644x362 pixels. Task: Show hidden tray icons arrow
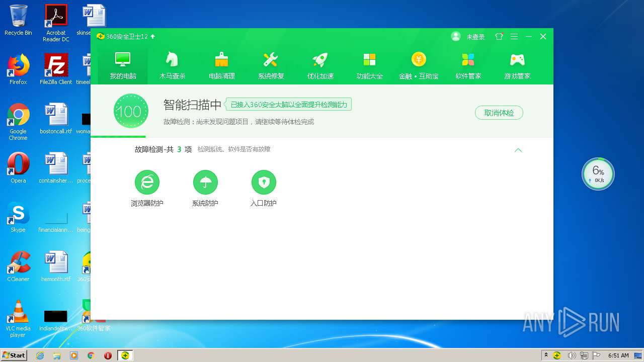pyautogui.click(x=546, y=355)
